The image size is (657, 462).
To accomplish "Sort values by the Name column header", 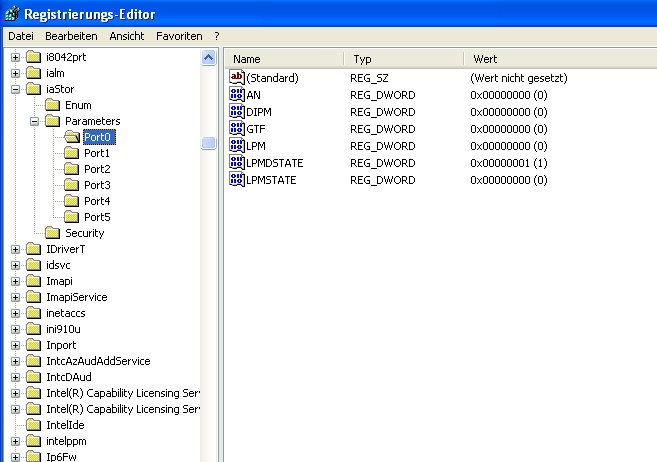I will click(x=285, y=59).
